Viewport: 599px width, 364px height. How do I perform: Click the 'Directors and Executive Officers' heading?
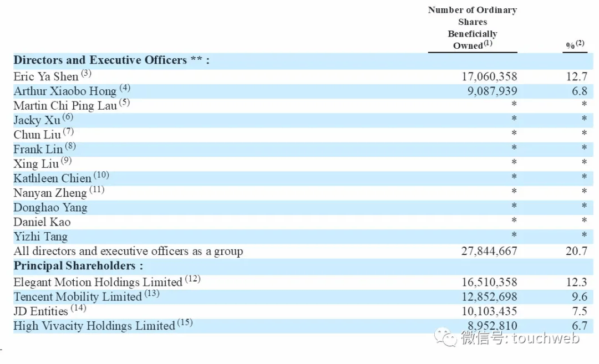coord(111,60)
